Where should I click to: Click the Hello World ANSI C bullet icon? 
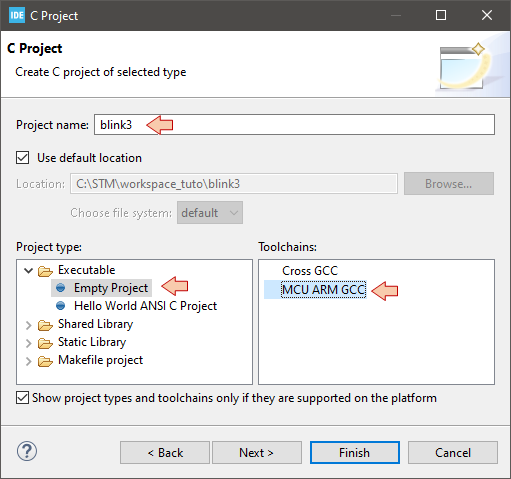click(61, 306)
